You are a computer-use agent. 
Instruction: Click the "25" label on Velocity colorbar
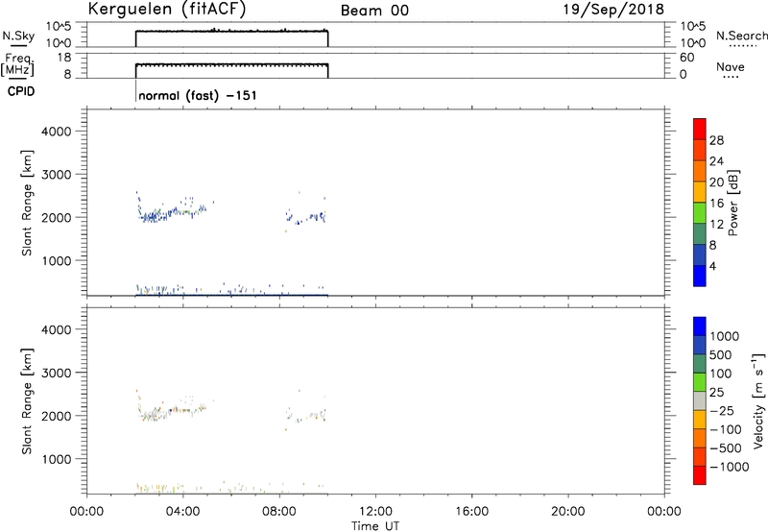point(716,393)
